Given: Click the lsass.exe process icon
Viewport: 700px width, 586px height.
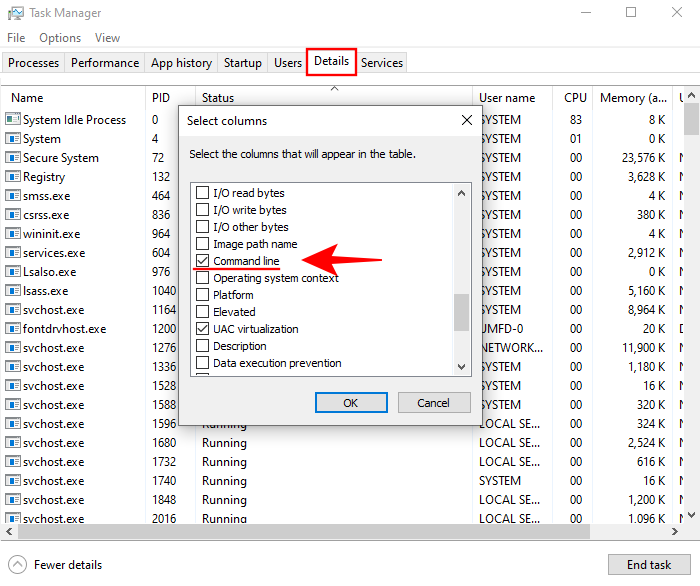Looking at the screenshot, I should point(13,291).
